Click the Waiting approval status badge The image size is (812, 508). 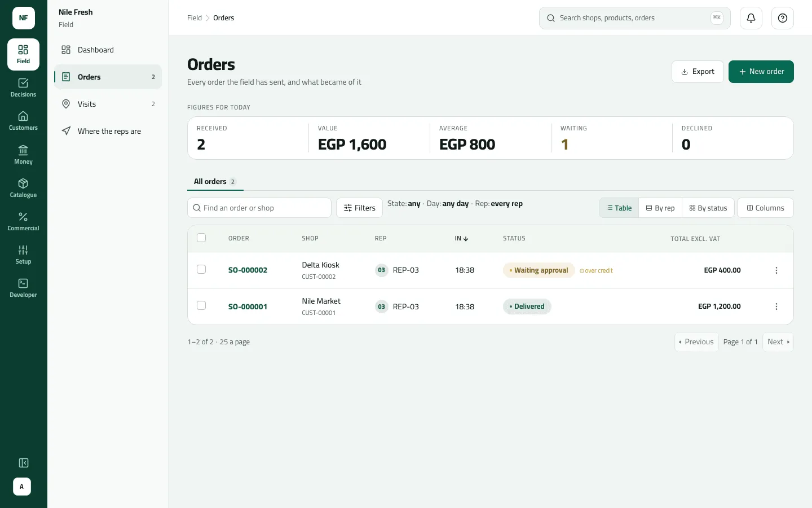pyautogui.click(x=539, y=270)
